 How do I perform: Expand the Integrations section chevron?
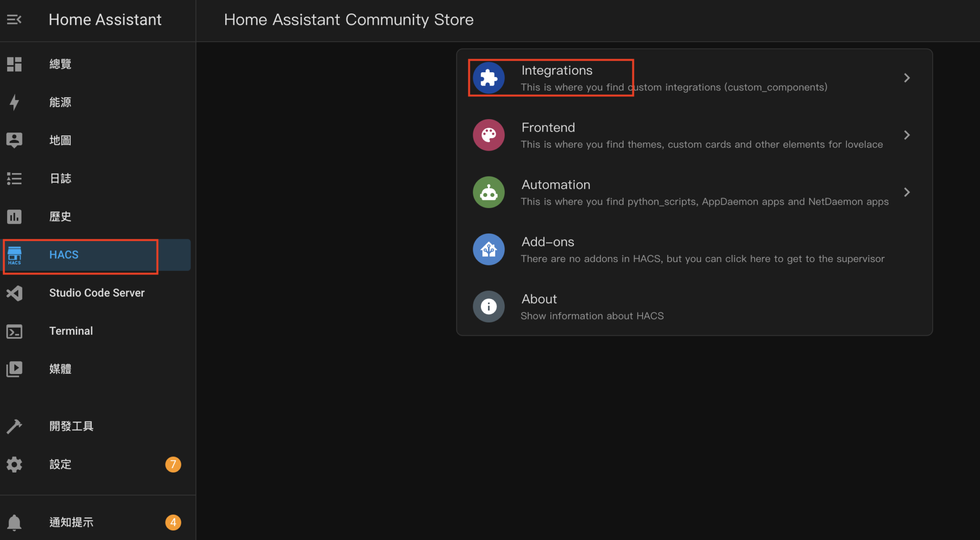[907, 77]
